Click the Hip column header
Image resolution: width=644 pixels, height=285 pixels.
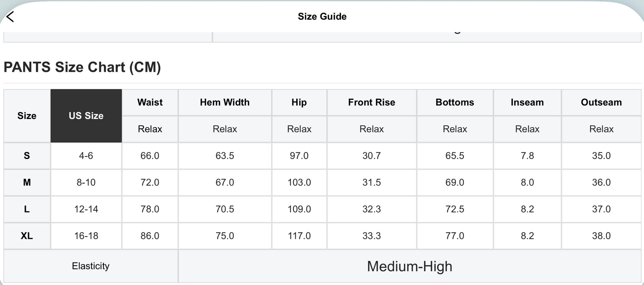(x=299, y=102)
